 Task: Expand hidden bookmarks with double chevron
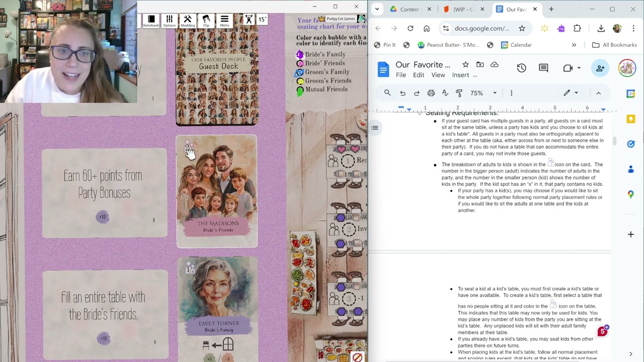[x=574, y=45]
